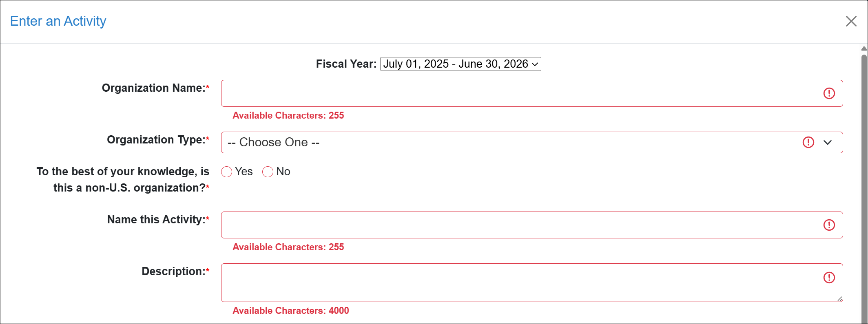Click the dialog's vertical scrollbar thumb
The width and height of the screenshot is (868, 324).
(864, 183)
